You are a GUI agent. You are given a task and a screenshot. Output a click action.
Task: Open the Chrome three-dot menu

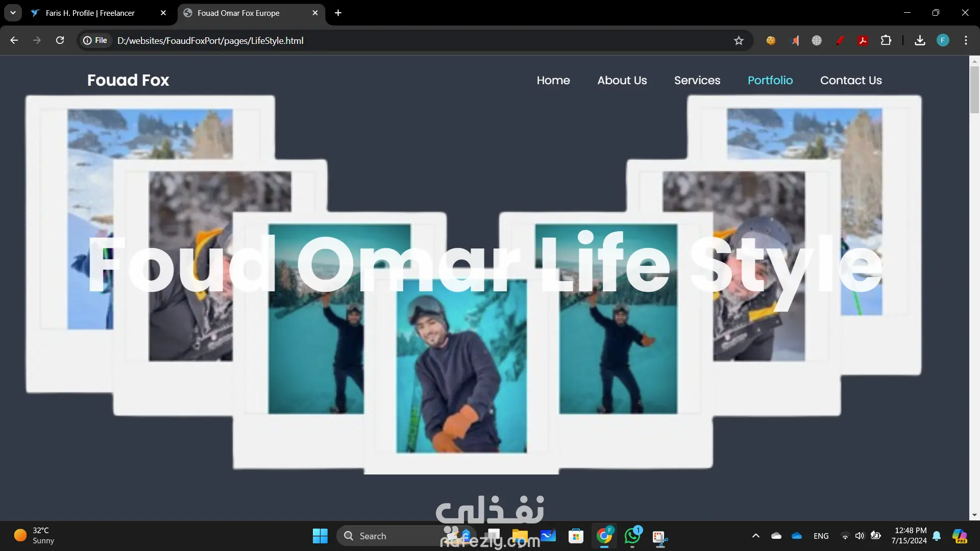pyautogui.click(x=966, y=40)
